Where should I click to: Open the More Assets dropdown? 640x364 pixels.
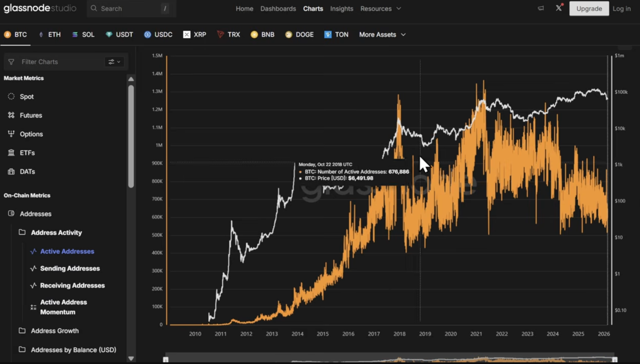[x=382, y=35]
